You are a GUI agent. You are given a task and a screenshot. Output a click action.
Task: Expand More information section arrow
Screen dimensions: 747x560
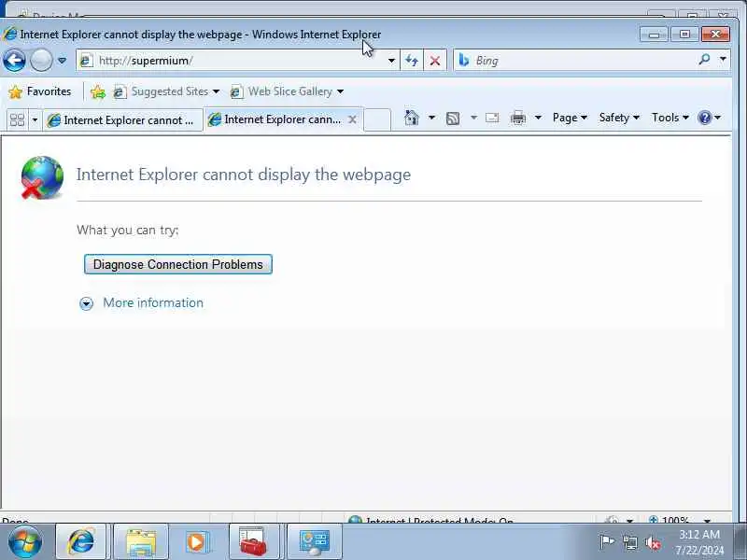[86, 303]
